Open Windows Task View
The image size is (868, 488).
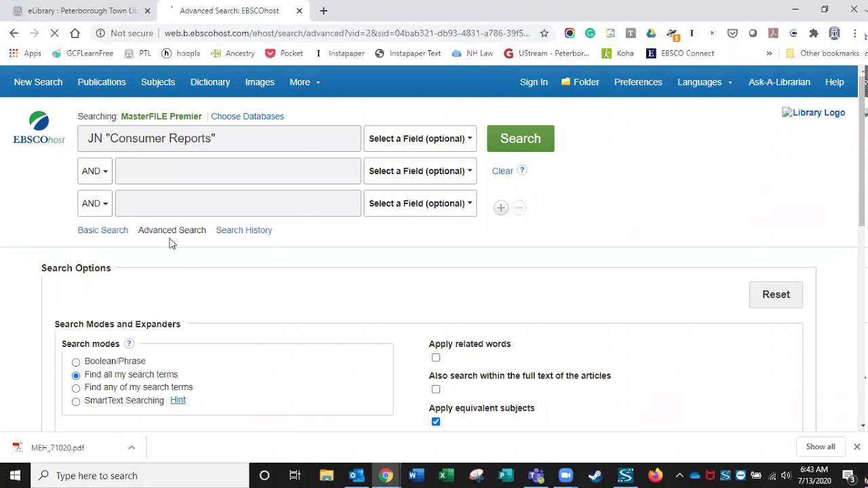click(x=295, y=475)
